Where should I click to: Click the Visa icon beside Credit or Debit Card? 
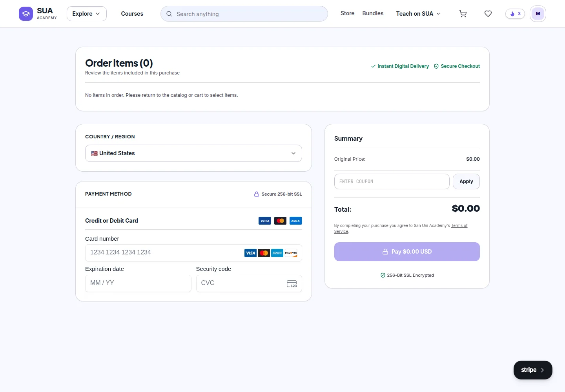[265, 221]
